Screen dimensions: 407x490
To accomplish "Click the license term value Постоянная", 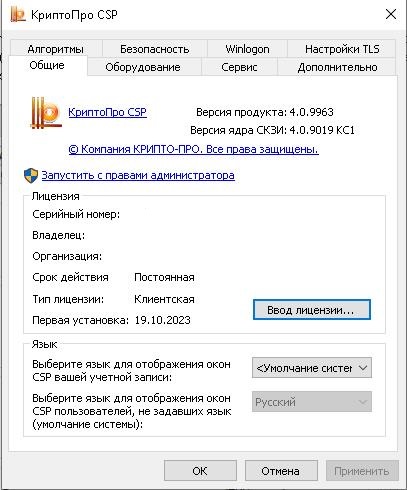I will (164, 277).
